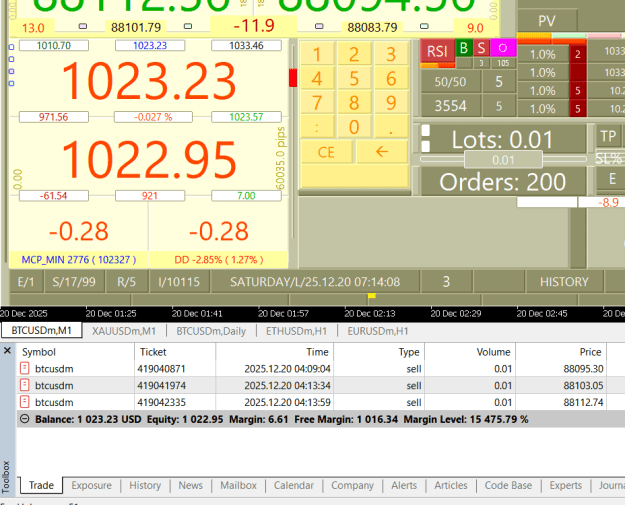Screen dimensions: 625x505
Task: Click the Lots: 0.01 panel
Action: click(x=502, y=140)
